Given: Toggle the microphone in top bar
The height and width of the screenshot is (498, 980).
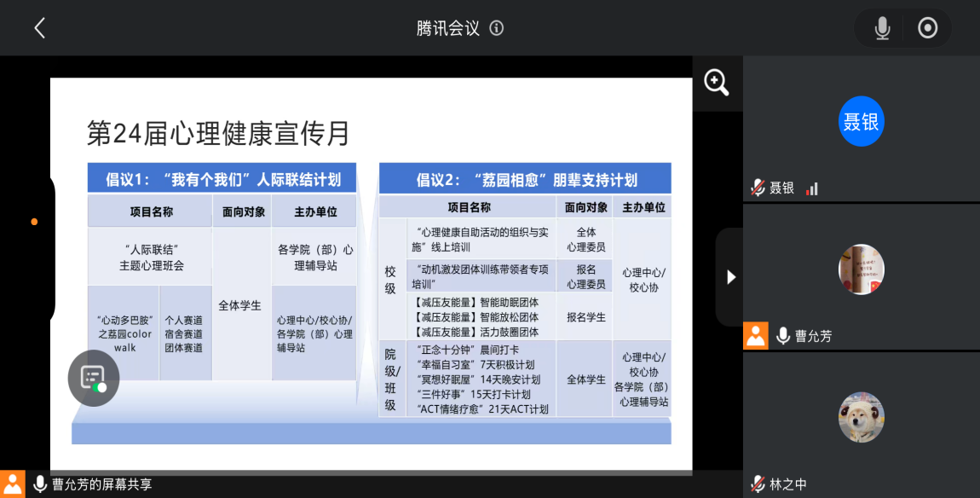Looking at the screenshot, I should tap(882, 28).
